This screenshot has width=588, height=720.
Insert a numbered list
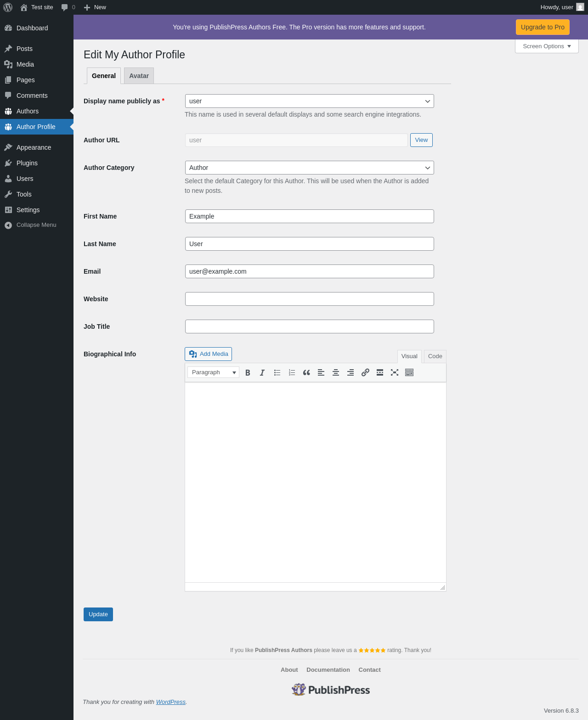pyautogui.click(x=292, y=372)
